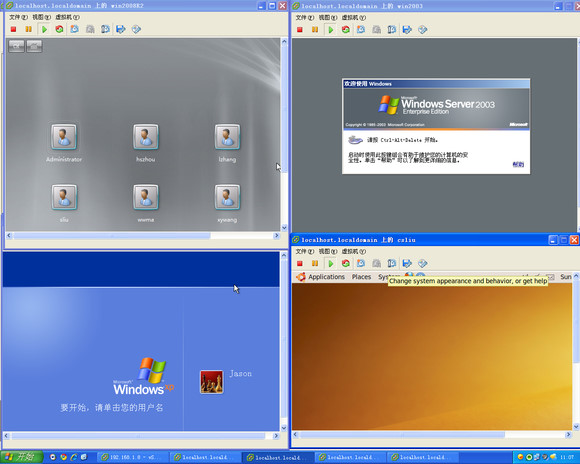Suspend win2008R2 VM using the pause icon

28,29
